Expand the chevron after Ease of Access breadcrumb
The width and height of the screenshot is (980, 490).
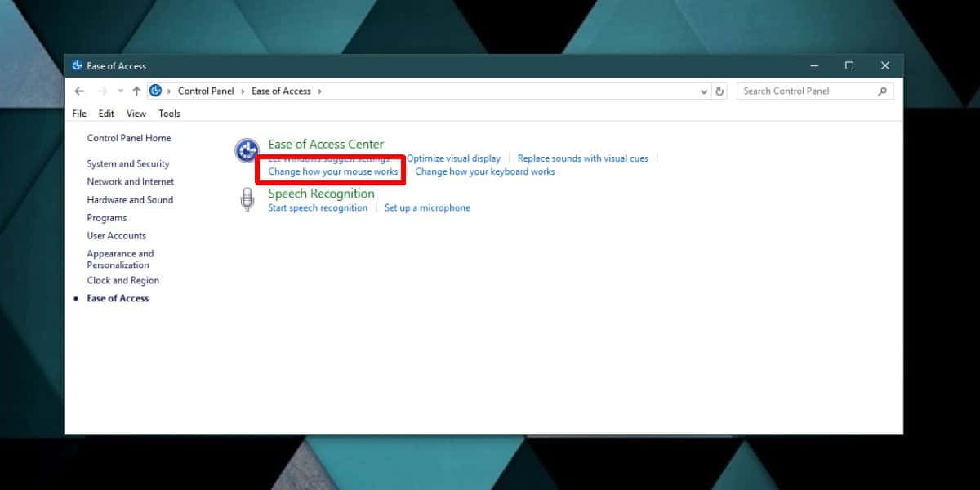(319, 91)
